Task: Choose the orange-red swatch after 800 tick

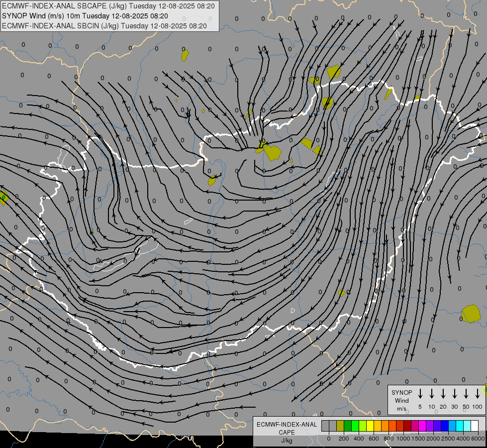Action: [392, 426]
